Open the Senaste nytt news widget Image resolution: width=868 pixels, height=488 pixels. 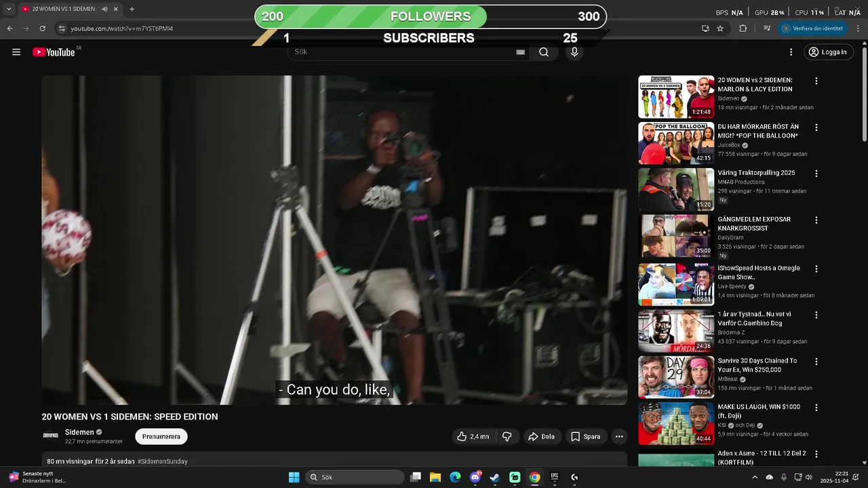coord(37,477)
